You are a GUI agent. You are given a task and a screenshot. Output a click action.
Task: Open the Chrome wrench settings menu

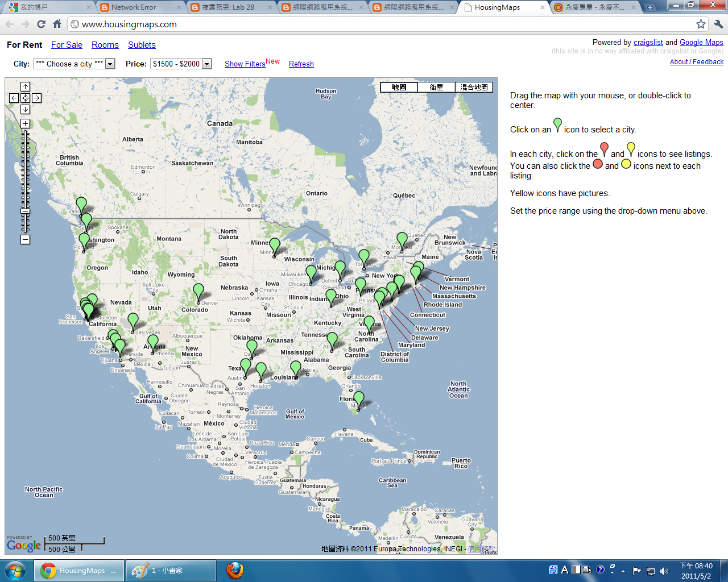coord(718,24)
